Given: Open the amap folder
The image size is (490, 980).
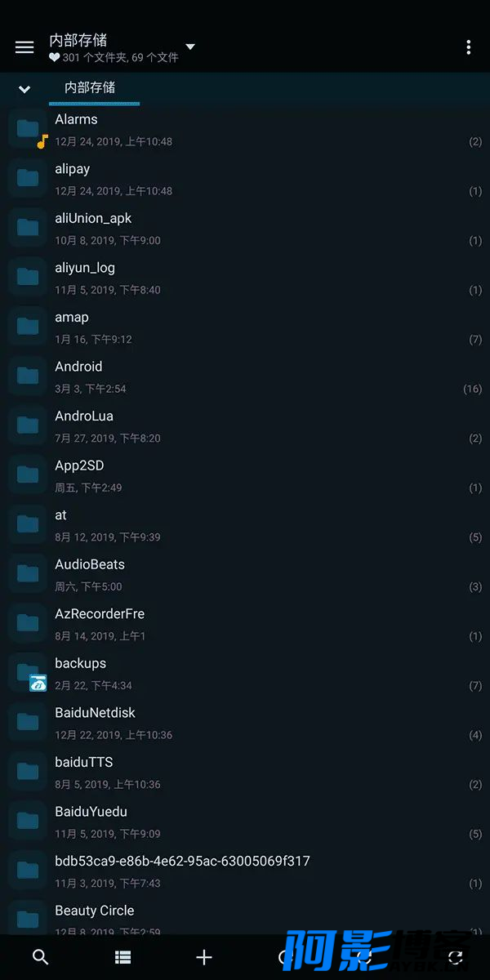Looking at the screenshot, I should pos(245,327).
